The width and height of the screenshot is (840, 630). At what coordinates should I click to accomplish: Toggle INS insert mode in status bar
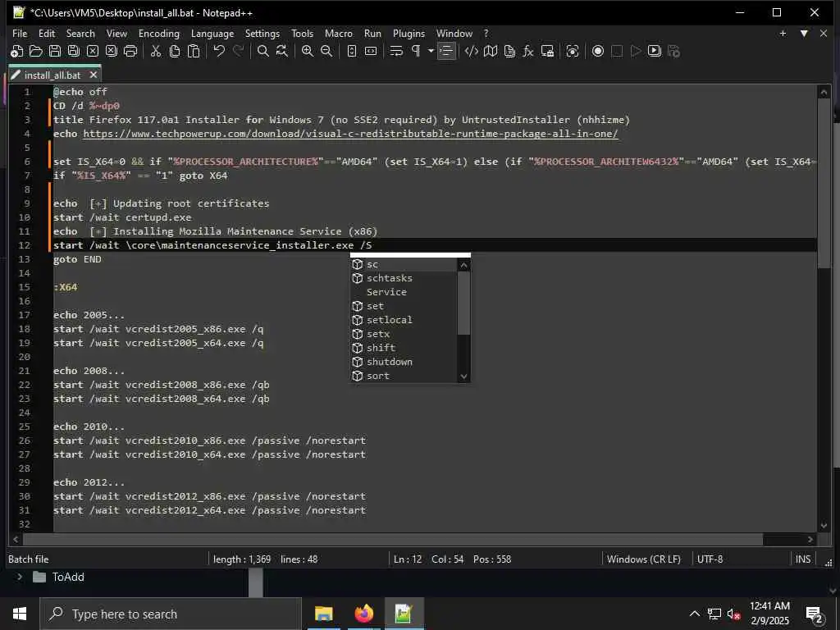pos(802,559)
